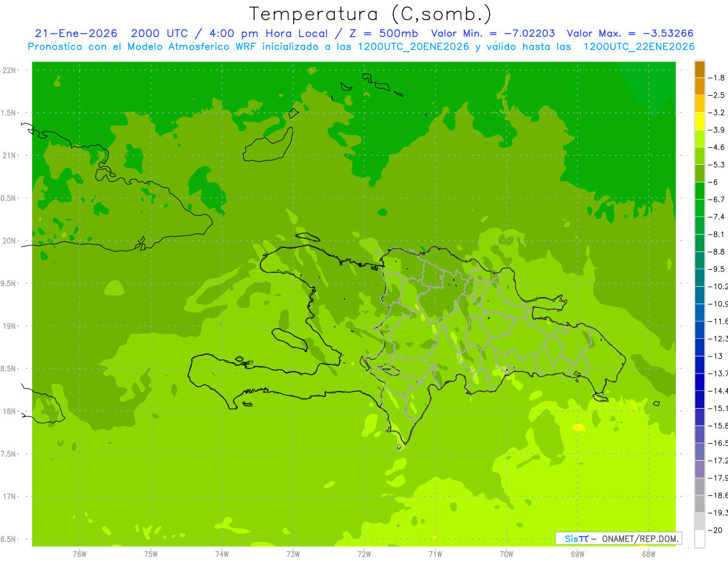This screenshot has height=562, width=728.
Task: Click the "2000 UTC" time label
Action: click(x=160, y=33)
